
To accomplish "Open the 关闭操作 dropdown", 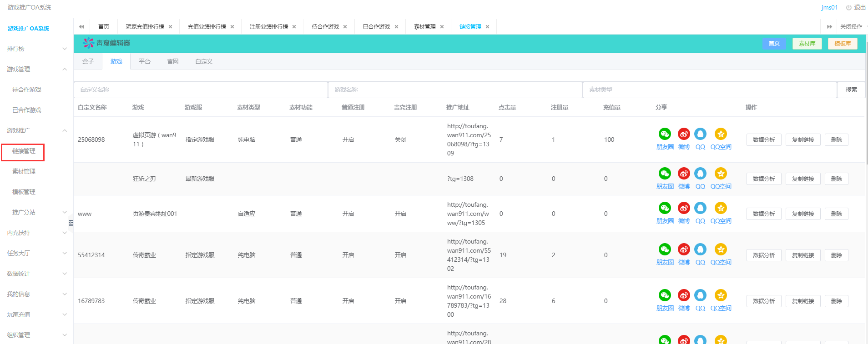I will pyautogui.click(x=851, y=27).
